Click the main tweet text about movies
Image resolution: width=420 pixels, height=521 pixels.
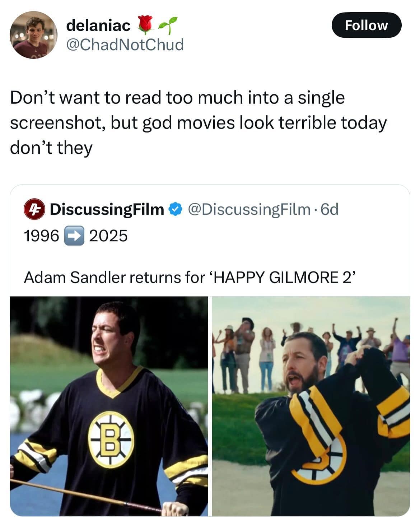(x=198, y=122)
